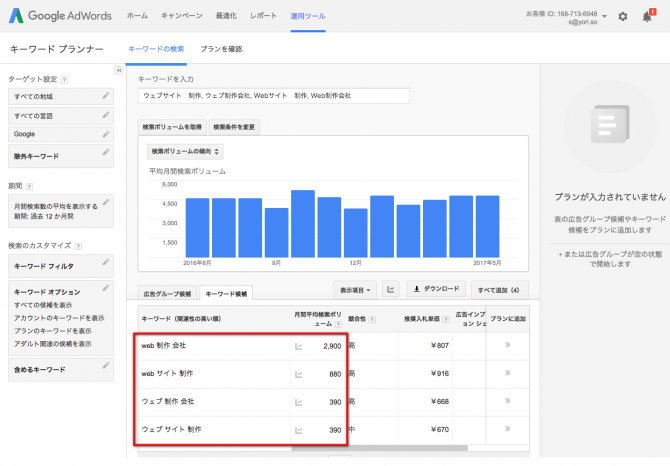Open help for 月間平均検索ボリューム column
The image size is (670, 466).
tap(338, 325)
